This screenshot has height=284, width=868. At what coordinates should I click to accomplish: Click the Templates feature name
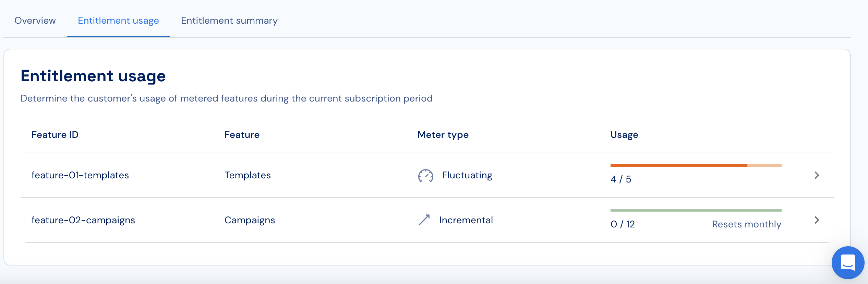click(248, 175)
